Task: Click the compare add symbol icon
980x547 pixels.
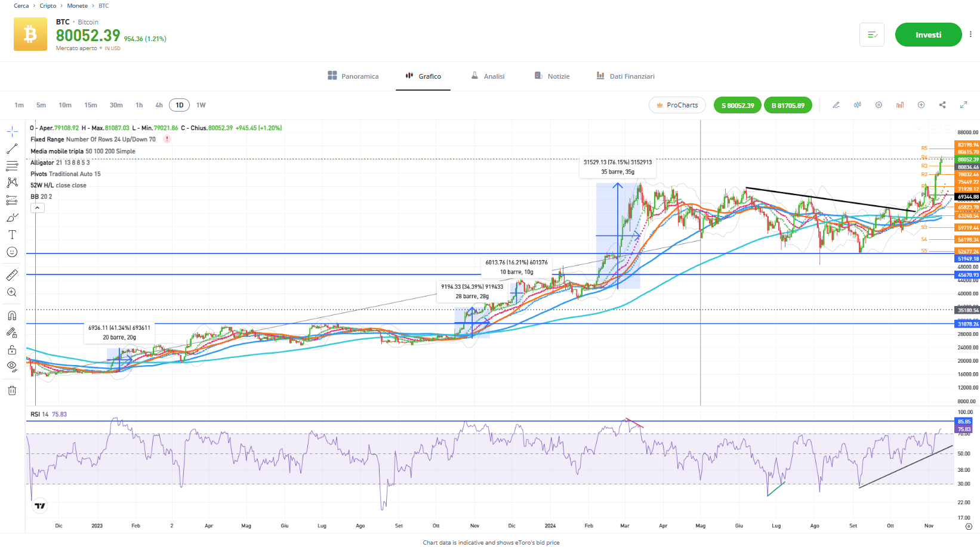Action: coord(921,105)
